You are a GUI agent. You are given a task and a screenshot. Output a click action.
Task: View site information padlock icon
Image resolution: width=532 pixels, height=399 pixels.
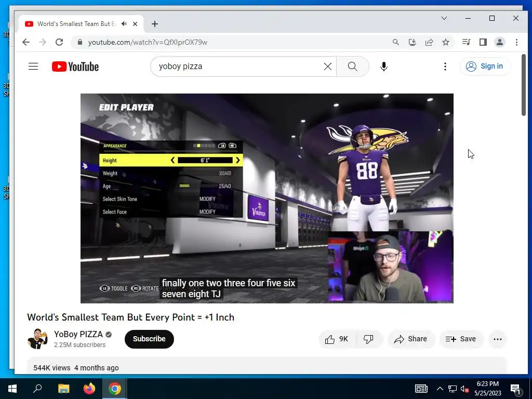coord(79,42)
